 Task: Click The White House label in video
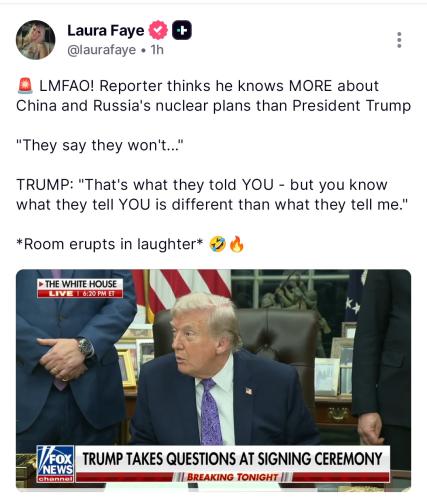pos(80,284)
